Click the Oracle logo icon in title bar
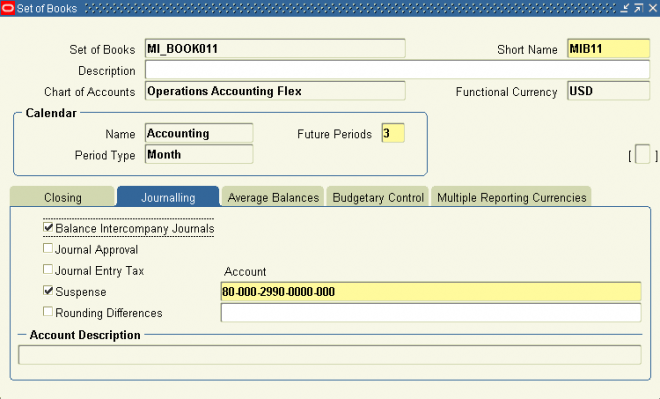 click(8, 8)
